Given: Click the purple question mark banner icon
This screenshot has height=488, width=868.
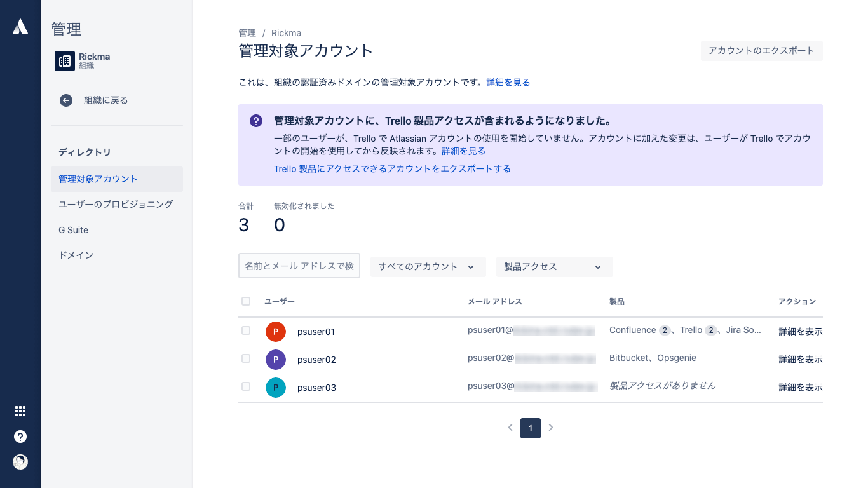Looking at the screenshot, I should point(256,121).
